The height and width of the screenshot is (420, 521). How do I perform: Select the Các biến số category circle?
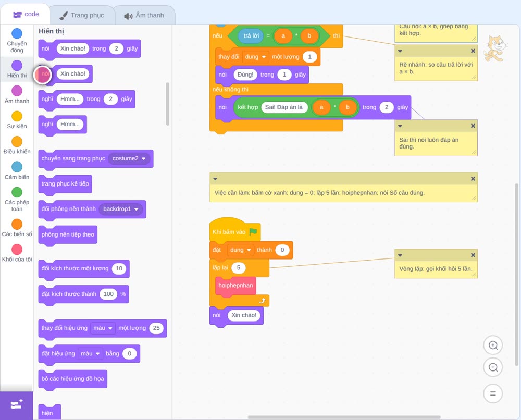[17, 224]
